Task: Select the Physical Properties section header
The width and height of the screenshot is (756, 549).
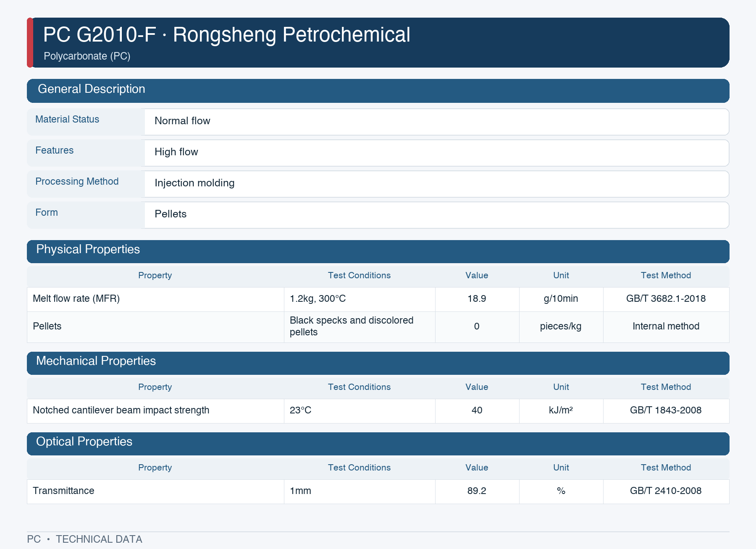Action: point(378,251)
